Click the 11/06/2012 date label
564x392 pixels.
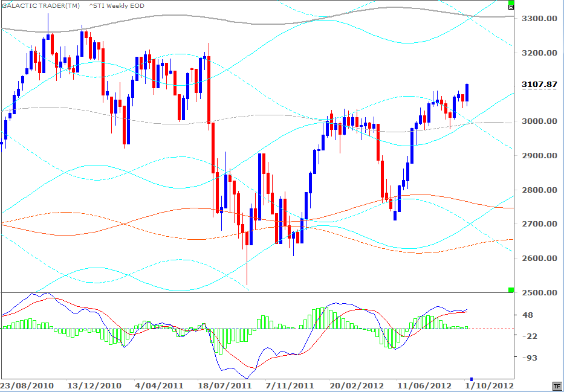point(425,385)
